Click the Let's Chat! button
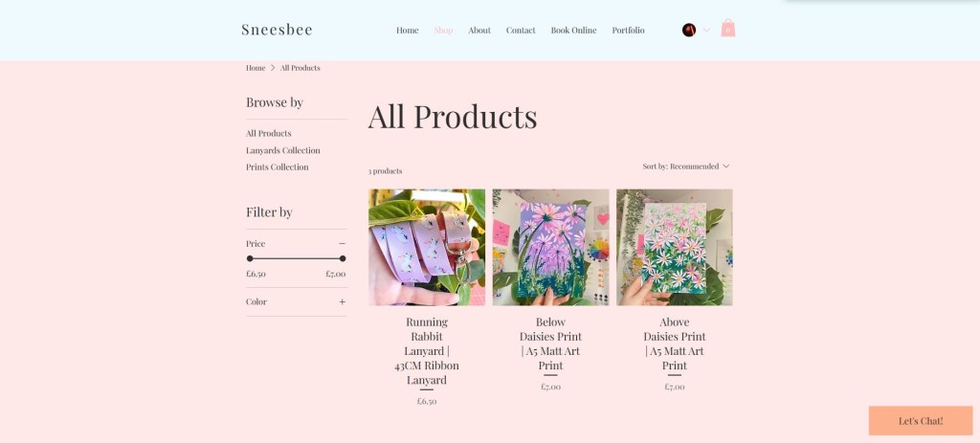The height and width of the screenshot is (443, 980). [x=921, y=420]
